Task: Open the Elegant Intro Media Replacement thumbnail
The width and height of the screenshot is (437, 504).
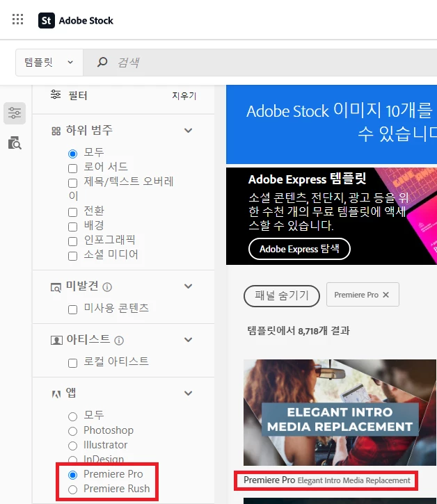Action: pos(340,412)
